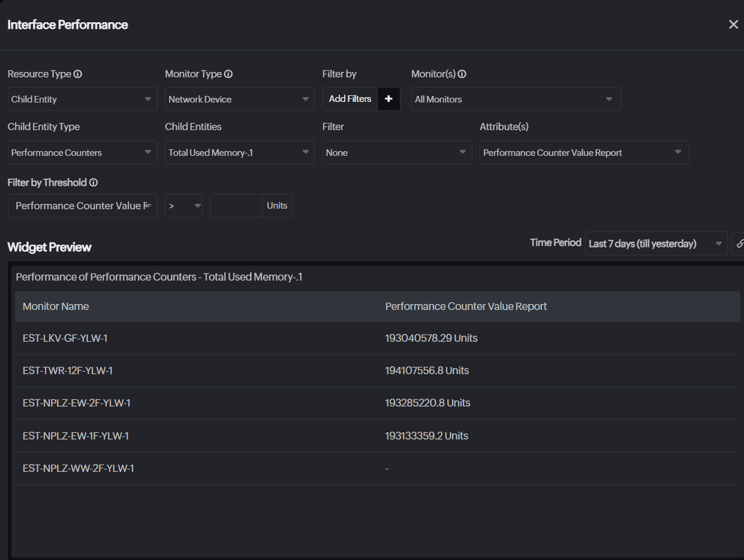Open the threshold attribute dropdown

(x=82, y=206)
